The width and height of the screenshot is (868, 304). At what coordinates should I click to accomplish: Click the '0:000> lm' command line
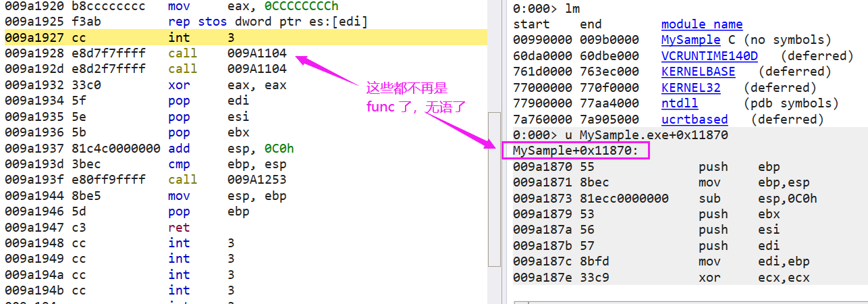[546, 9]
